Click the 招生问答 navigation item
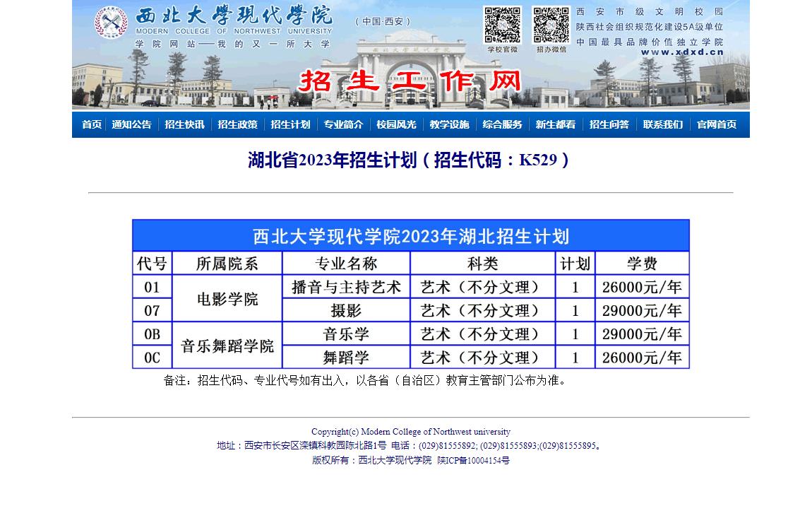The height and width of the screenshot is (530, 812). coord(609,124)
